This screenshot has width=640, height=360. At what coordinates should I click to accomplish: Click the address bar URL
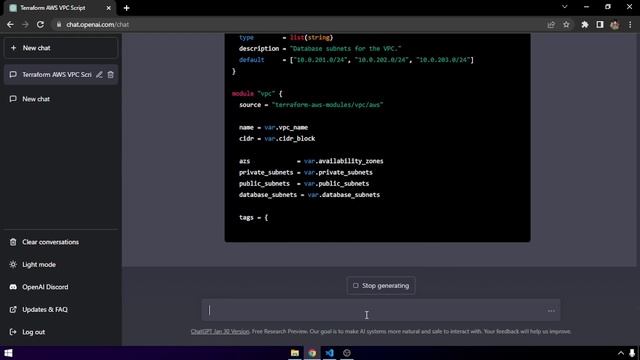click(x=98, y=24)
